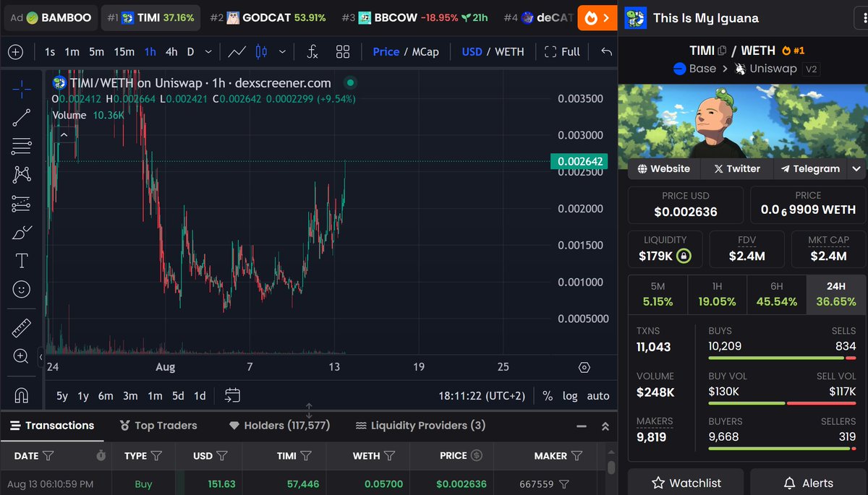Click the undo arrow in chart toolbar
Screen dimensions: 868x495
pos(606,52)
